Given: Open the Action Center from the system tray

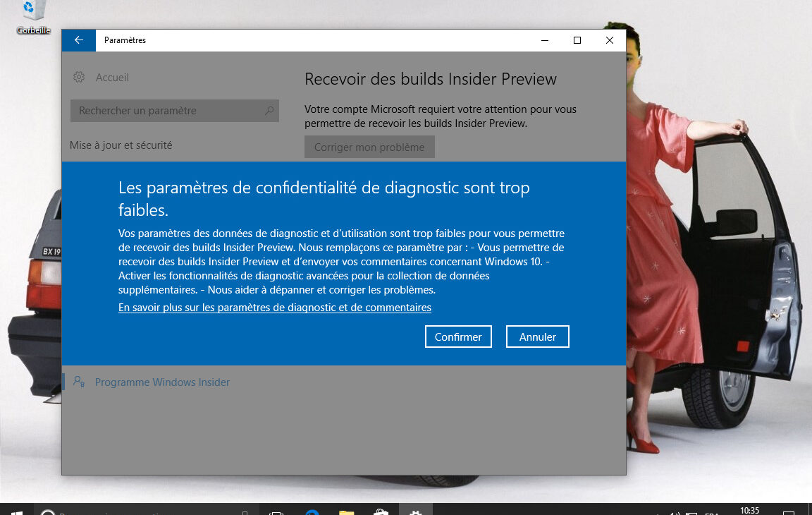Looking at the screenshot, I should [789, 511].
